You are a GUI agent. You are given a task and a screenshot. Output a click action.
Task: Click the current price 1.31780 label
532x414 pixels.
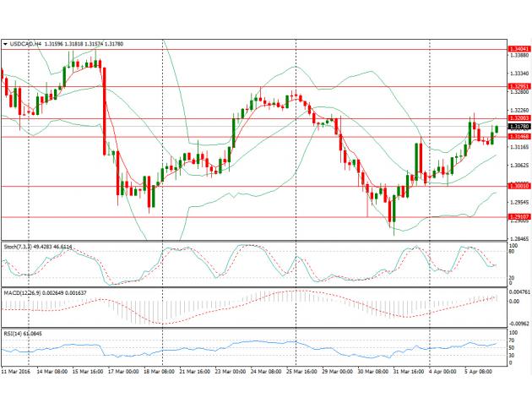coord(519,127)
